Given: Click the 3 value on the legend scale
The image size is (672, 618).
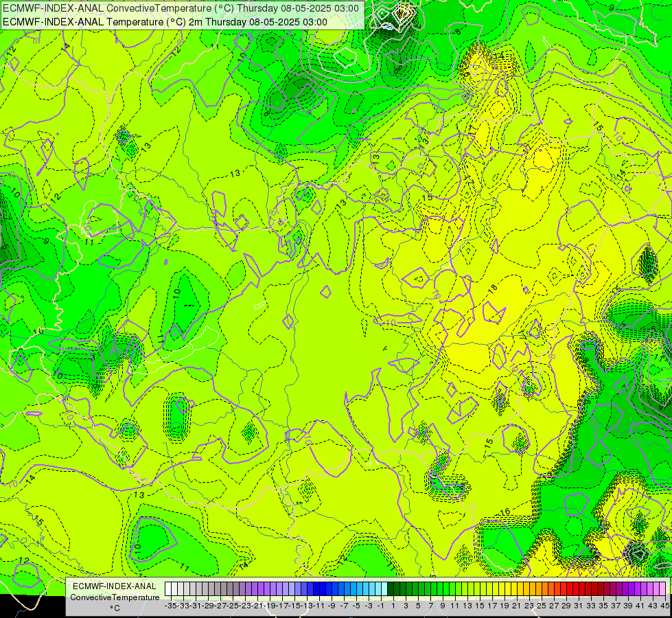Looking at the screenshot, I should [406, 606].
